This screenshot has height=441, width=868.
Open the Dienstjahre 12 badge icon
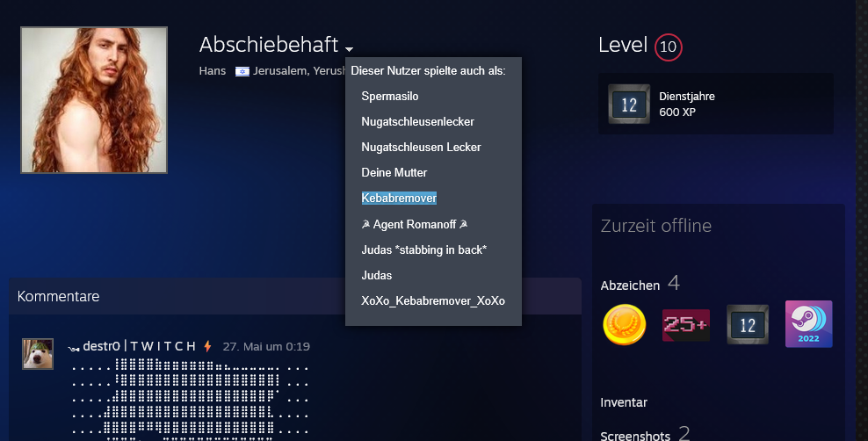coord(628,105)
